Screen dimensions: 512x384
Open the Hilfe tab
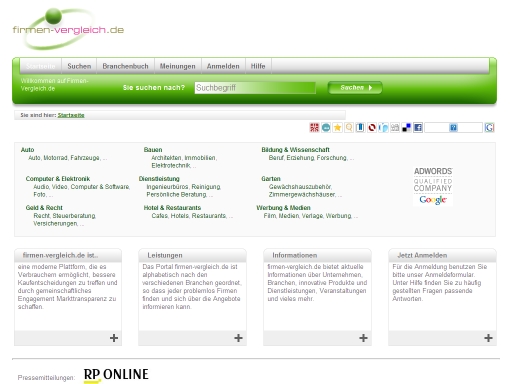pos(258,66)
